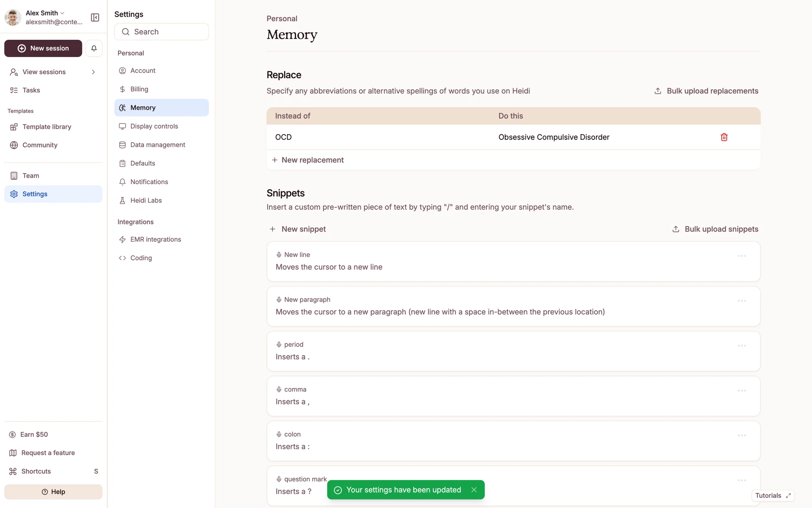This screenshot has height=508, width=812.
Task: Open three-dot menu on the comma snippet
Action: [x=742, y=391]
